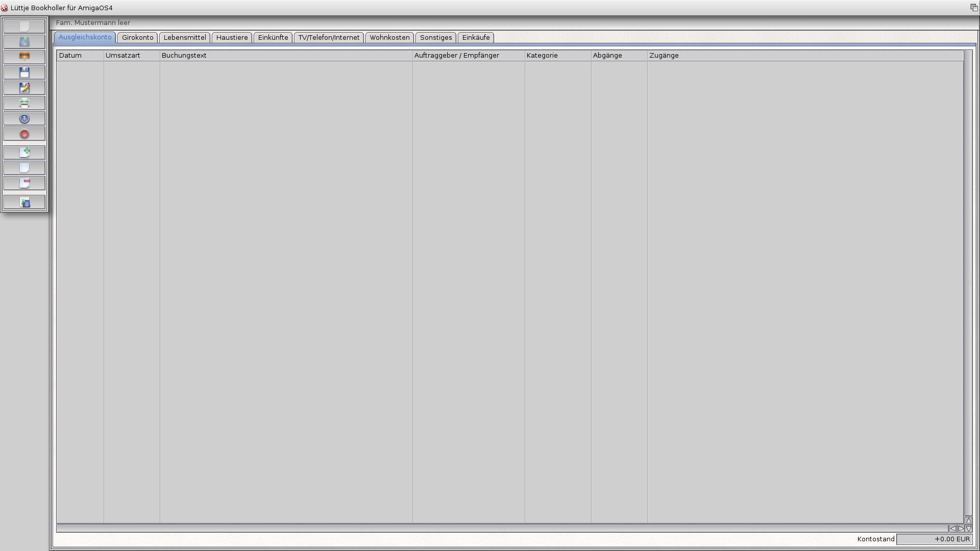Click the blank new document toolbar icon
The width and height of the screenshot is (980, 551).
click(x=24, y=26)
